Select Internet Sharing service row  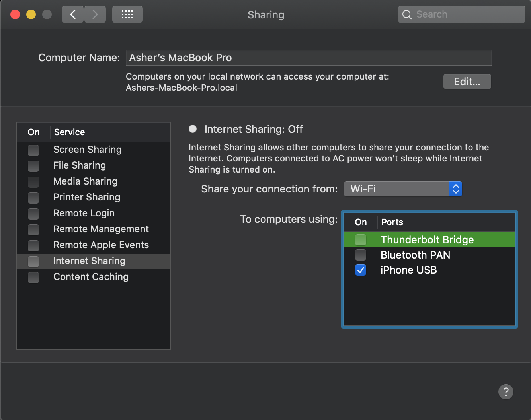pos(94,261)
